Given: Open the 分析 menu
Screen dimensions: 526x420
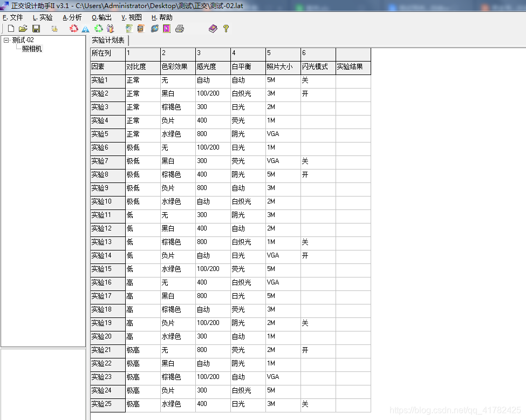Looking at the screenshot, I should [72, 17].
